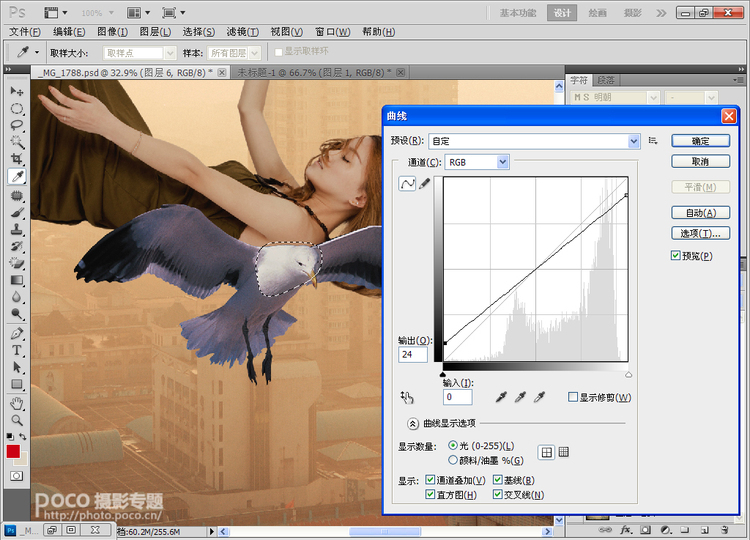Select the Zoom tool
750x540 pixels.
coord(17,420)
